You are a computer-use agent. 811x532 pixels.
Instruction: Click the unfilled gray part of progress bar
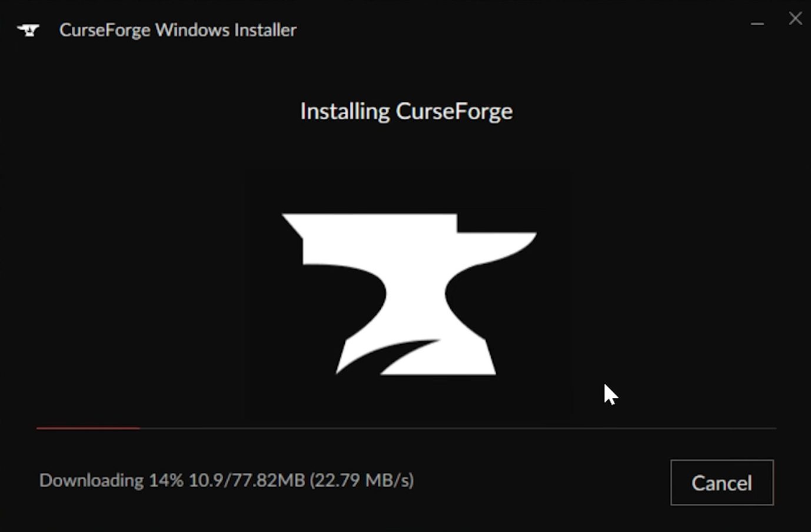(x=458, y=428)
